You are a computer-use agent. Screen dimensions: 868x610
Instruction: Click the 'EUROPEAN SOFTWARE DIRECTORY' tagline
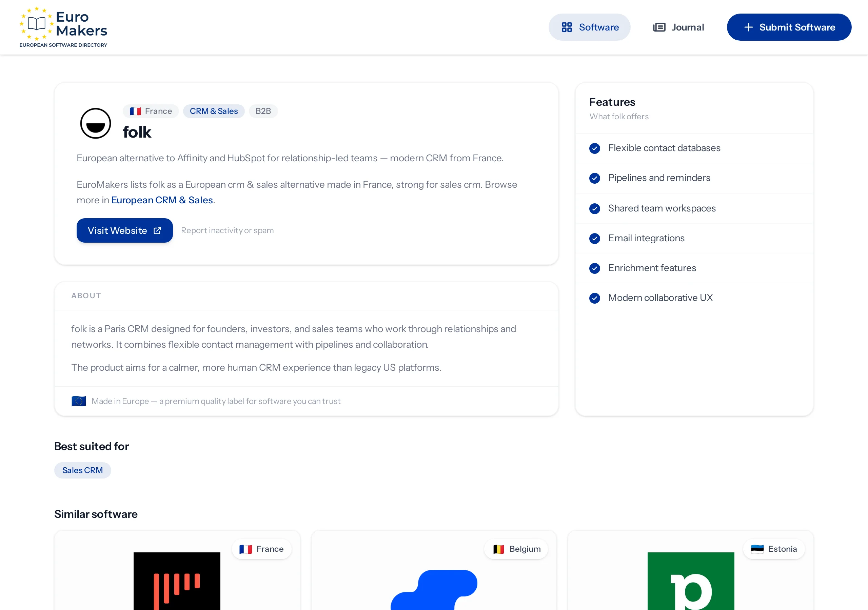coord(63,45)
